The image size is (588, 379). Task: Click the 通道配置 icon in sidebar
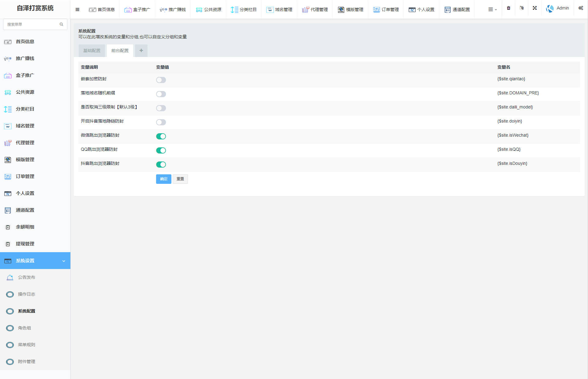click(8, 210)
